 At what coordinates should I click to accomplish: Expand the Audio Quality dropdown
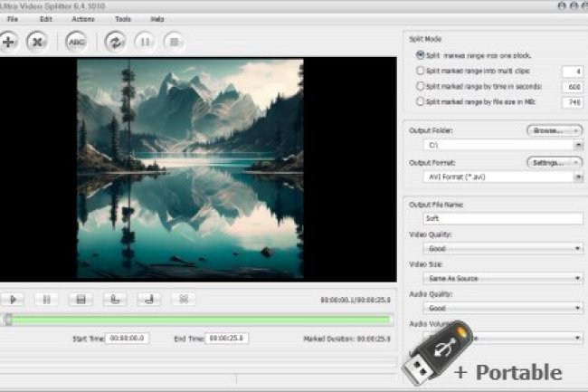click(577, 308)
